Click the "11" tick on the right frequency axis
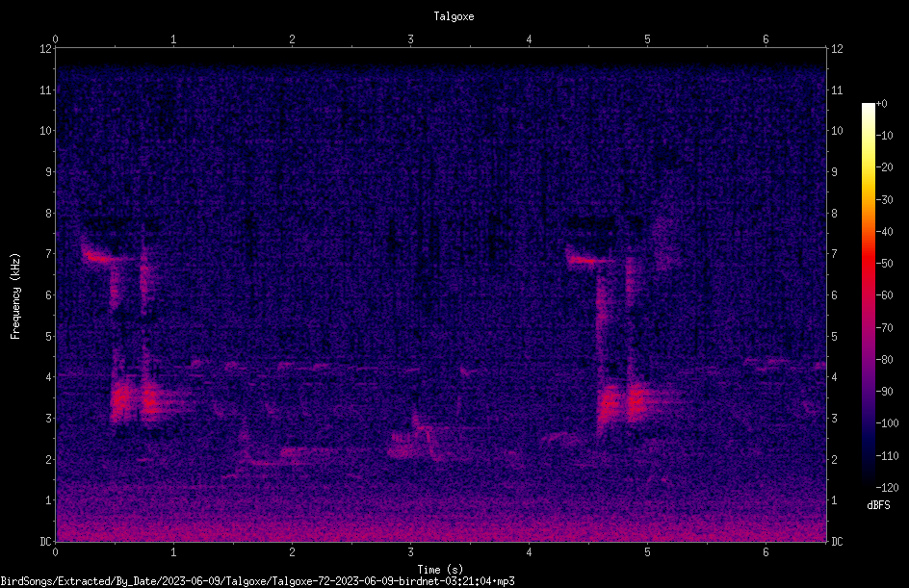909x588 pixels. pyautogui.click(x=837, y=89)
